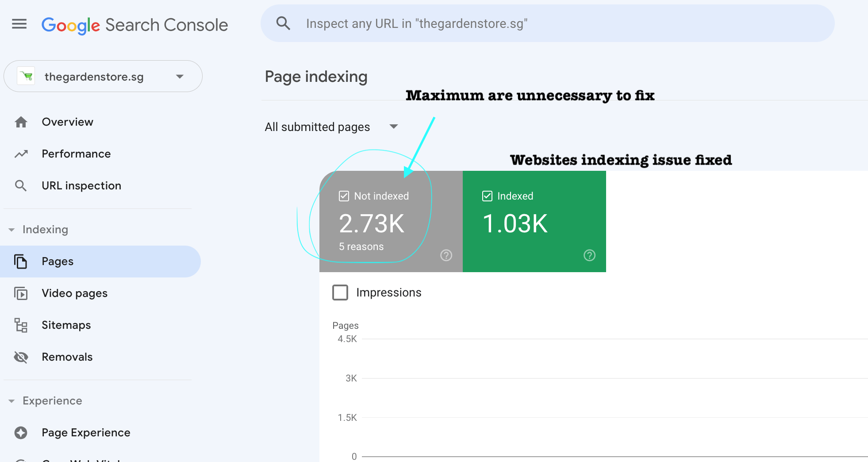
Task: Uncheck the Indexed checkbox
Action: 487,196
